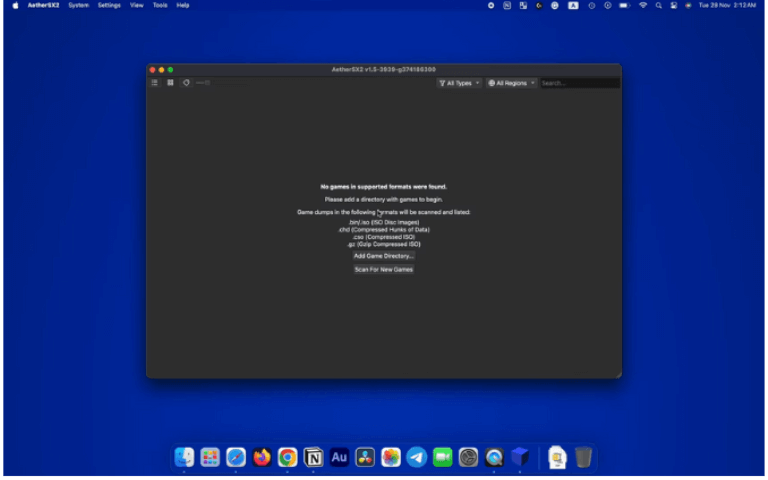Screen dimensions: 768x480
Task: Launch Safari from the Dock
Action: [x=236, y=457]
